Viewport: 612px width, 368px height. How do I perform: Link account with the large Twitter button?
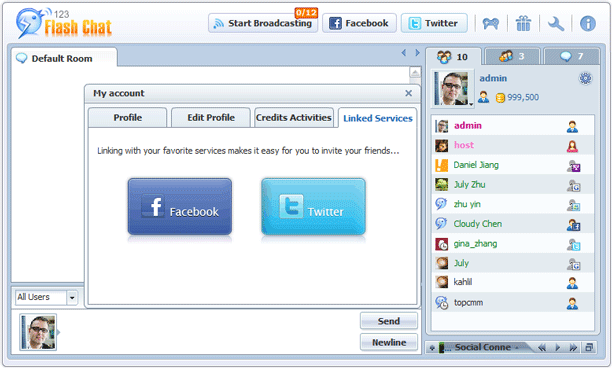[x=313, y=206]
